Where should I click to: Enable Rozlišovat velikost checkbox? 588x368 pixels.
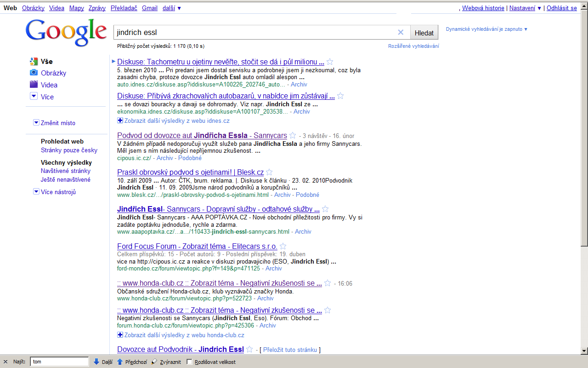tap(189, 362)
